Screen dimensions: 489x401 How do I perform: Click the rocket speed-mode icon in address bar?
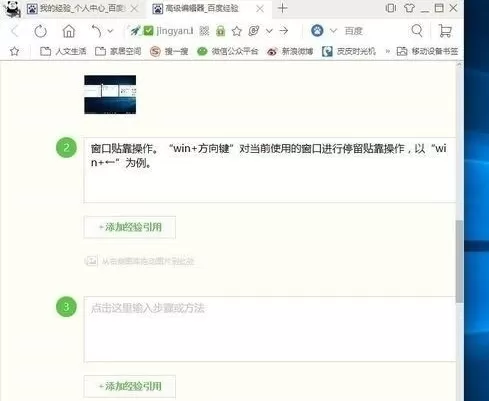135,31
